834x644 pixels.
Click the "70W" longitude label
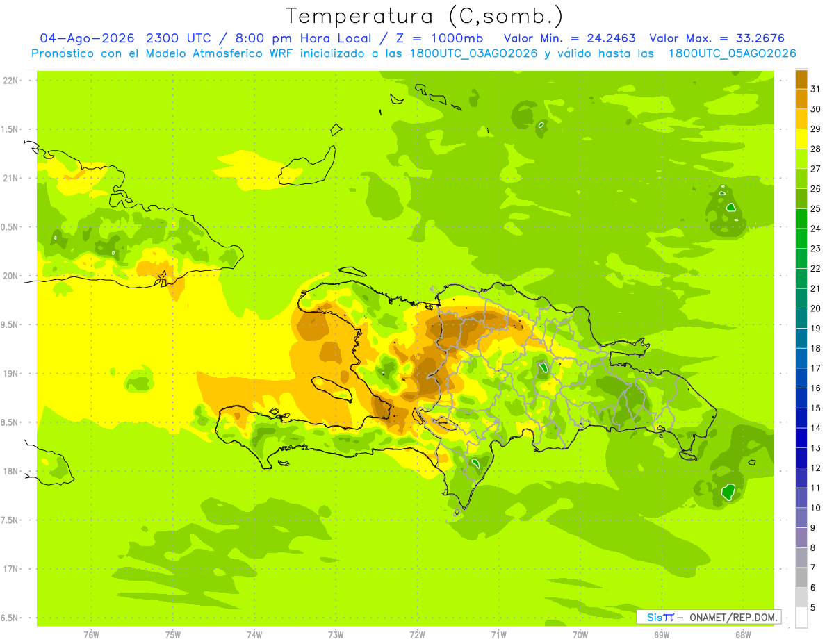tap(580, 635)
